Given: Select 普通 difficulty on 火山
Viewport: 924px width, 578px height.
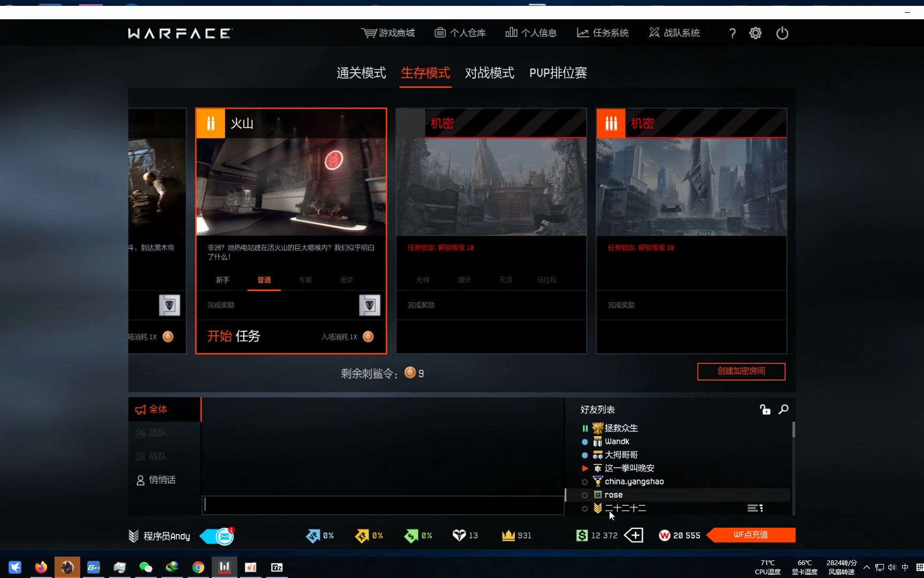Looking at the screenshot, I should (264, 280).
